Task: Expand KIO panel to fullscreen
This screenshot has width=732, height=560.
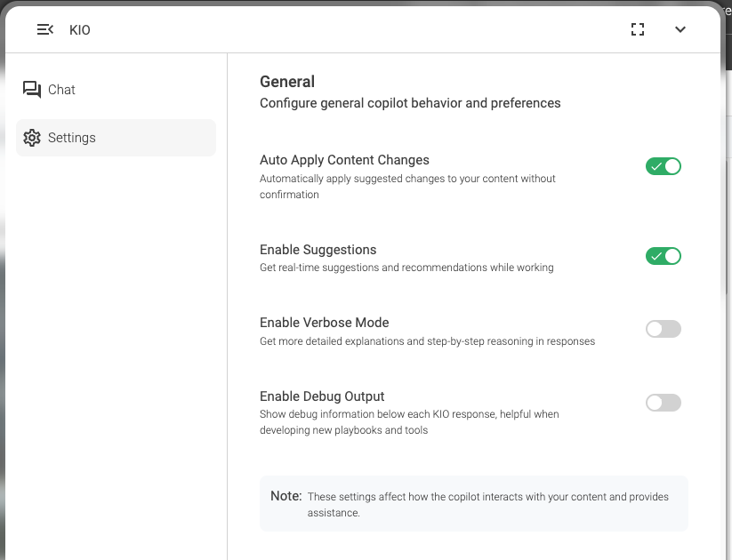Action: 637,30
